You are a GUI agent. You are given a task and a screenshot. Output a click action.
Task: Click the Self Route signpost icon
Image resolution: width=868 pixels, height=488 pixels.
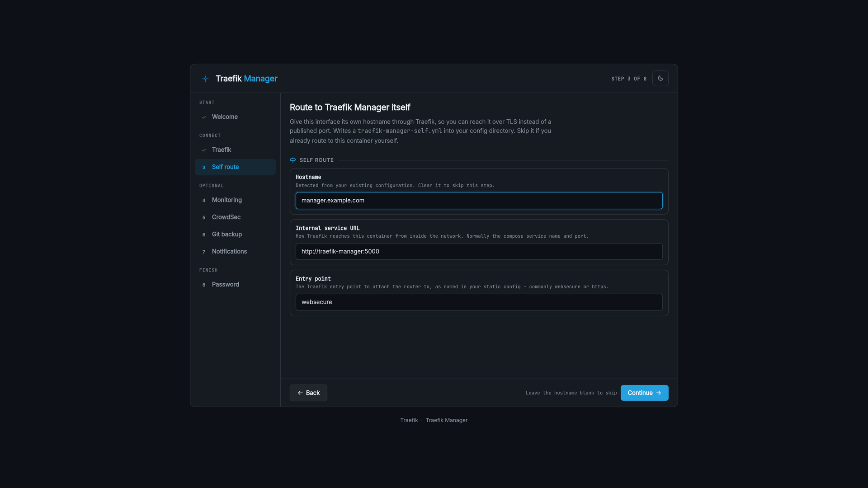[293, 160]
